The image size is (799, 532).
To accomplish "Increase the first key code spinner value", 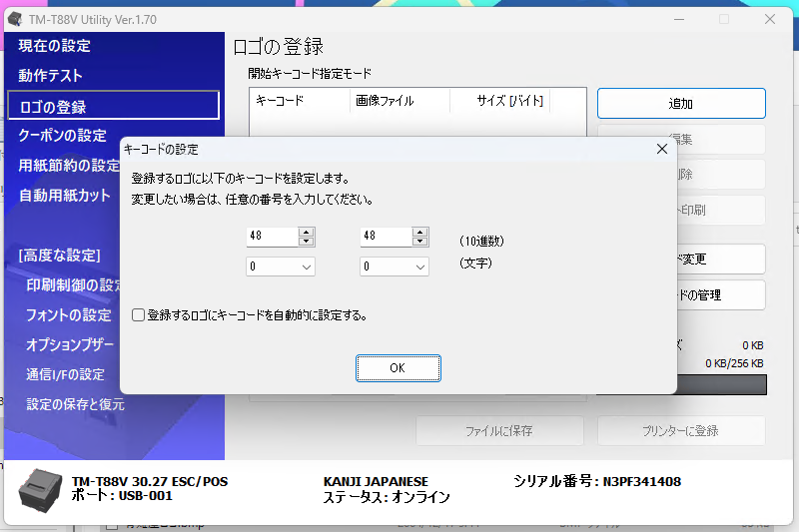I will click(307, 232).
